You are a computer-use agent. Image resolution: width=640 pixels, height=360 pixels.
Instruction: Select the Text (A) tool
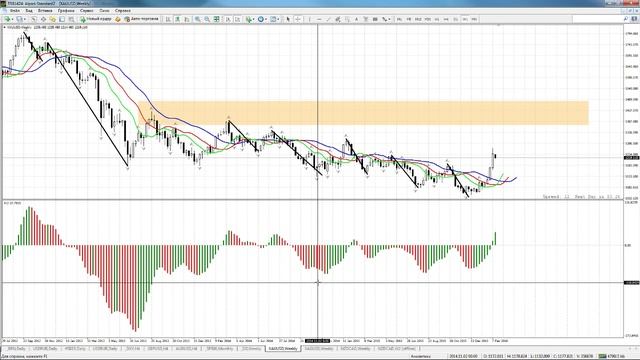tap(356, 19)
